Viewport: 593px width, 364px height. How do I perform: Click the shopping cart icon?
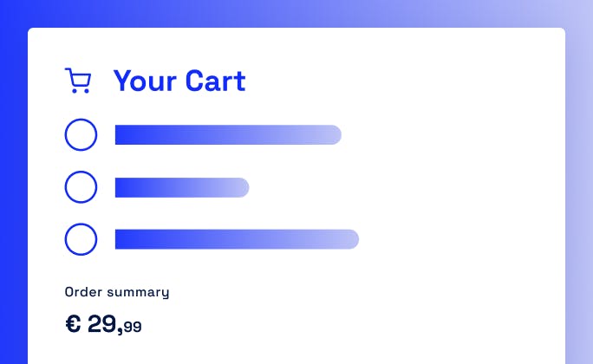point(78,81)
